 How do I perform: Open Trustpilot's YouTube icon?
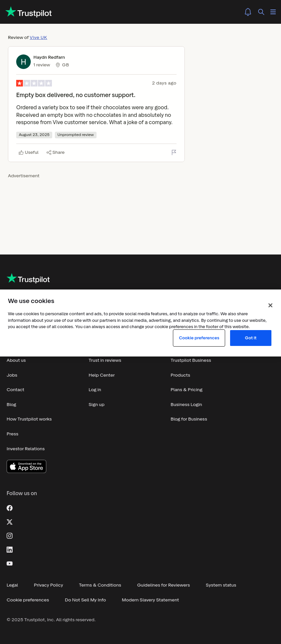pos(10,563)
